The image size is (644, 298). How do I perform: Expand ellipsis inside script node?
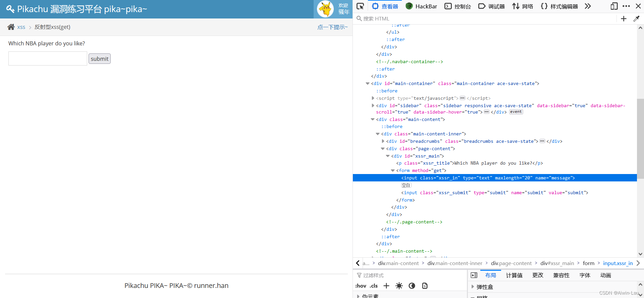[x=463, y=98]
